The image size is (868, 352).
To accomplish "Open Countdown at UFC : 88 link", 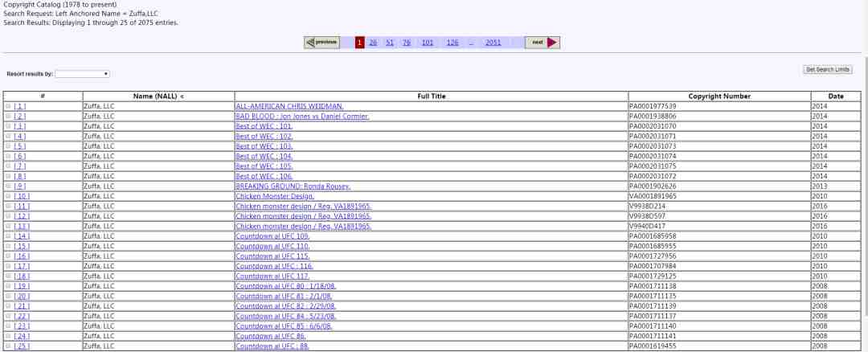I will coord(272,346).
